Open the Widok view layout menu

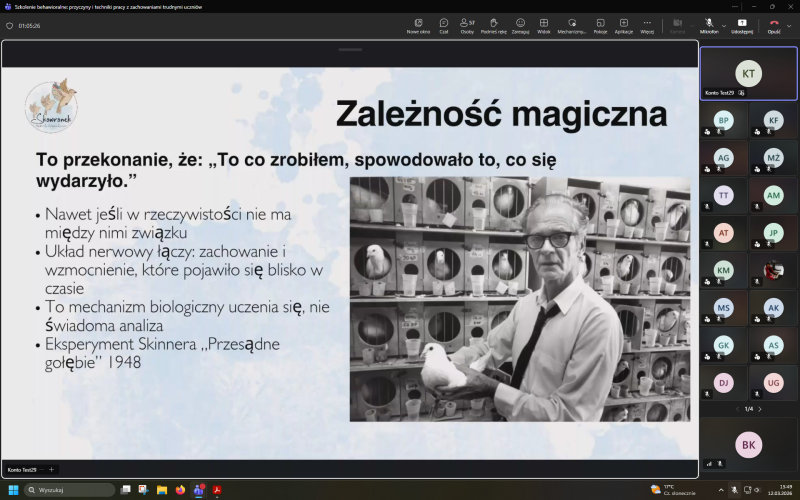click(x=544, y=24)
